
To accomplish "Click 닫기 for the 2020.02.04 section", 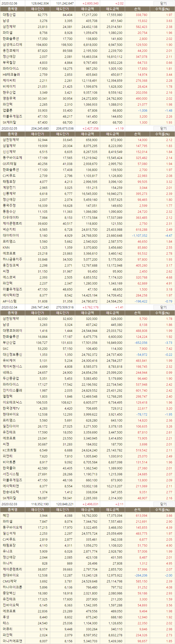I will coord(163,307).
